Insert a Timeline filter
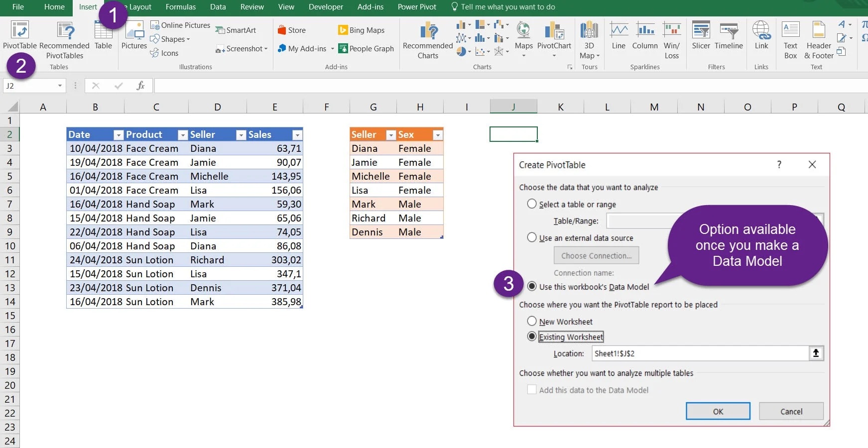The width and height of the screenshot is (868, 448). (728, 35)
